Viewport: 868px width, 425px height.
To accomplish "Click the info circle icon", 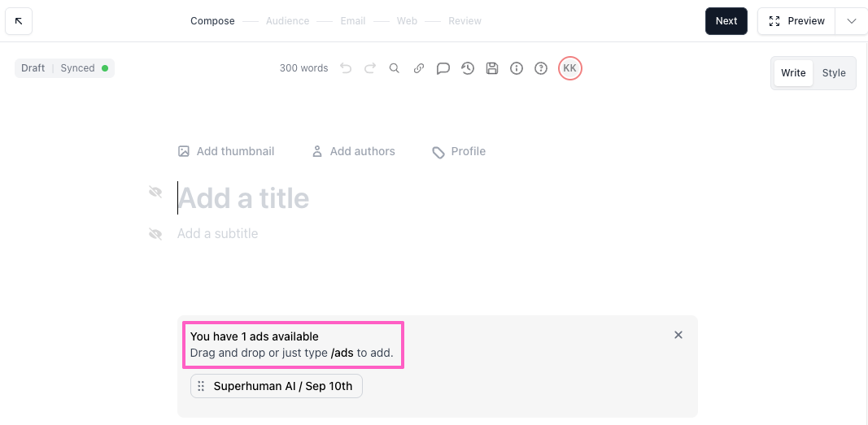I will tap(517, 68).
